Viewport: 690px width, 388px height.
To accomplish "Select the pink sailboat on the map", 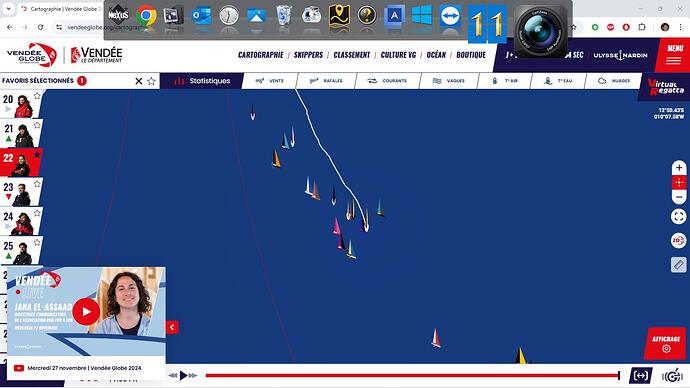I will [337, 226].
